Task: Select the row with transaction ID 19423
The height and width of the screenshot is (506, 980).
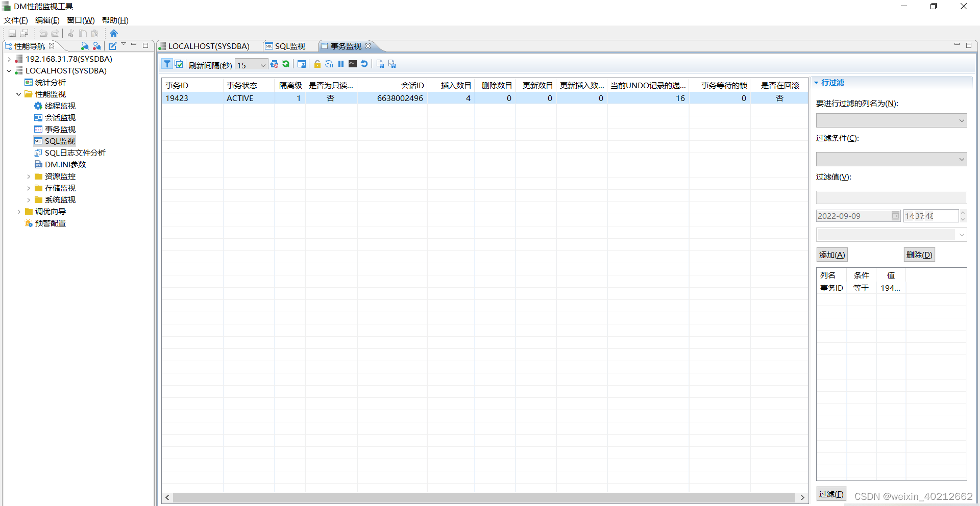Action: pos(485,98)
